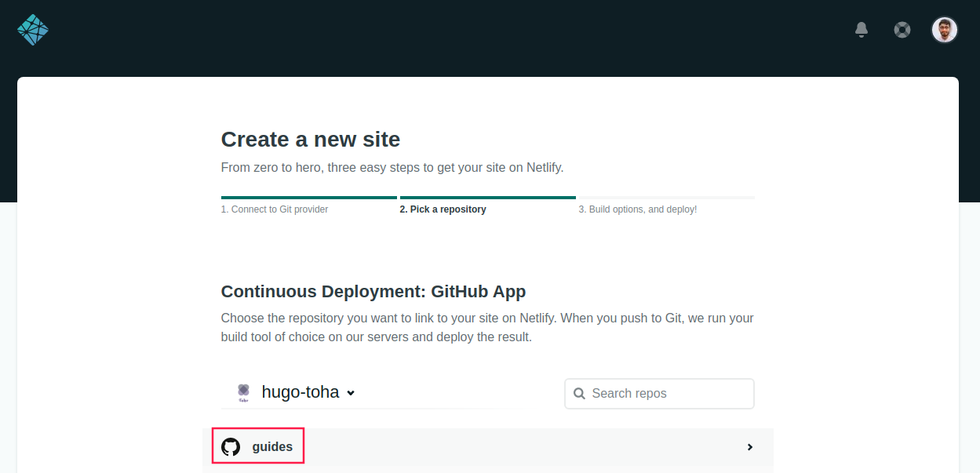Viewport: 980px width, 473px height.
Task: Expand the caret next to hugo-toha
Action: [351, 393]
